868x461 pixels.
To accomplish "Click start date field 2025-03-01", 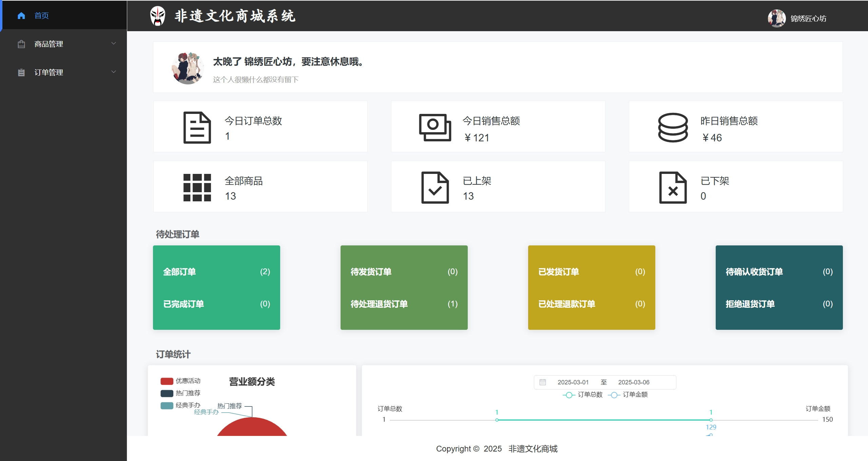I will [x=573, y=382].
